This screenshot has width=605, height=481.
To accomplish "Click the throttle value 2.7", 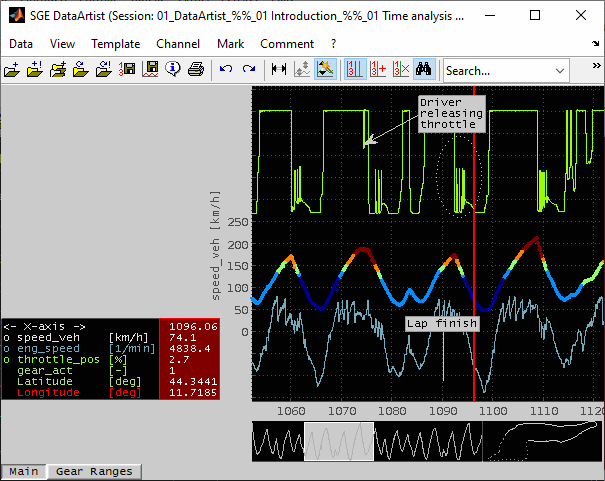I will tap(179, 359).
